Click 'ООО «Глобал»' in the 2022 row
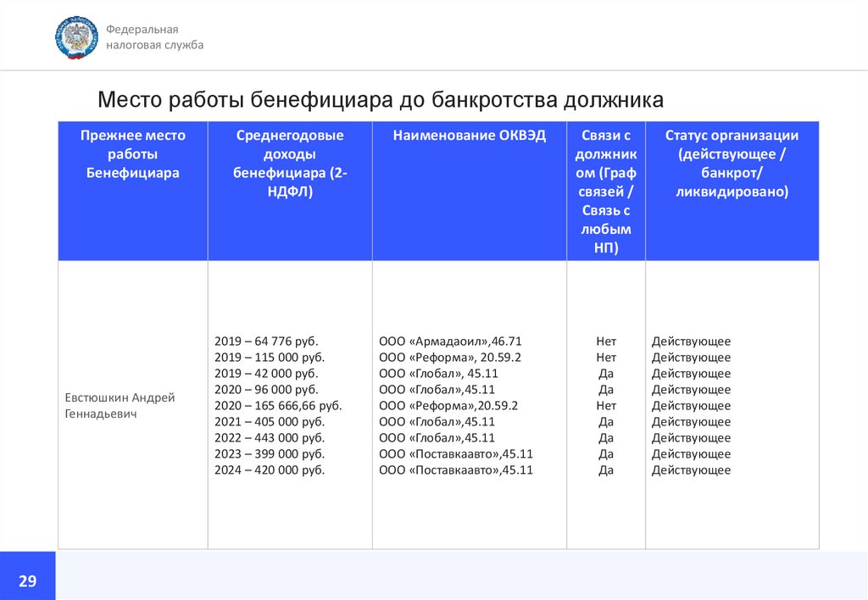The height and width of the screenshot is (600, 868). tap(421, 438)
